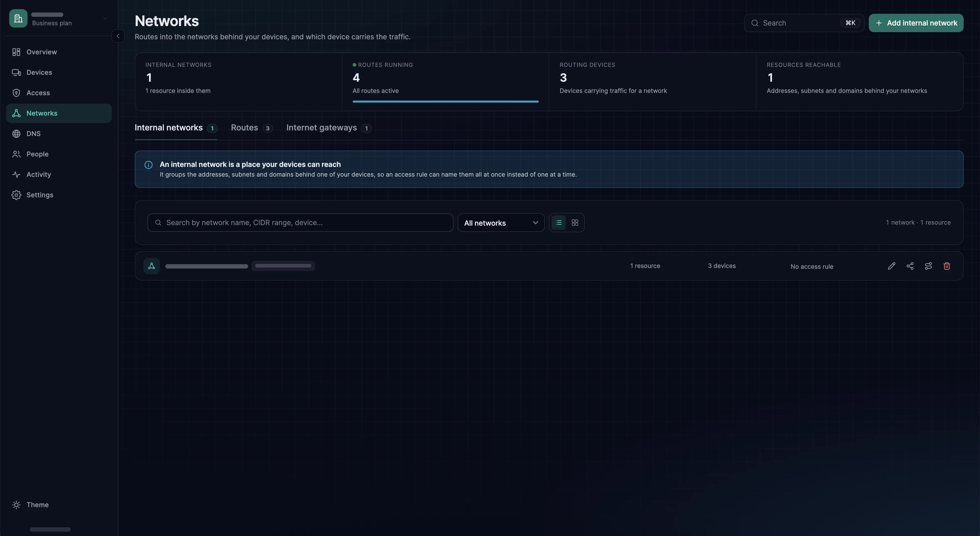Click the Internal Networks stat card
The image size is (980, 536).
pos(239,82)
